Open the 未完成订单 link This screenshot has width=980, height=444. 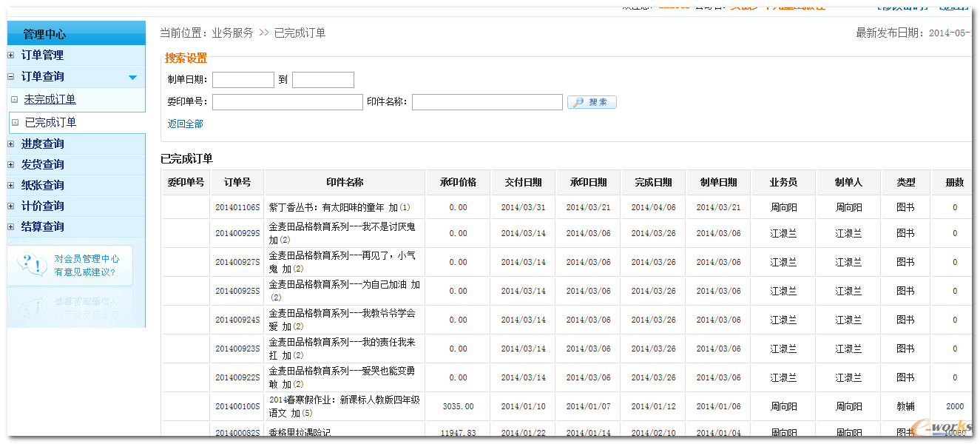[x=50, y=99]
